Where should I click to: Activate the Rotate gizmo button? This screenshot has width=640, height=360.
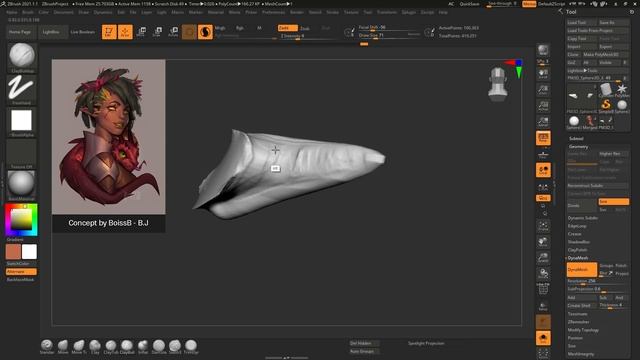(x=173, y=32)
